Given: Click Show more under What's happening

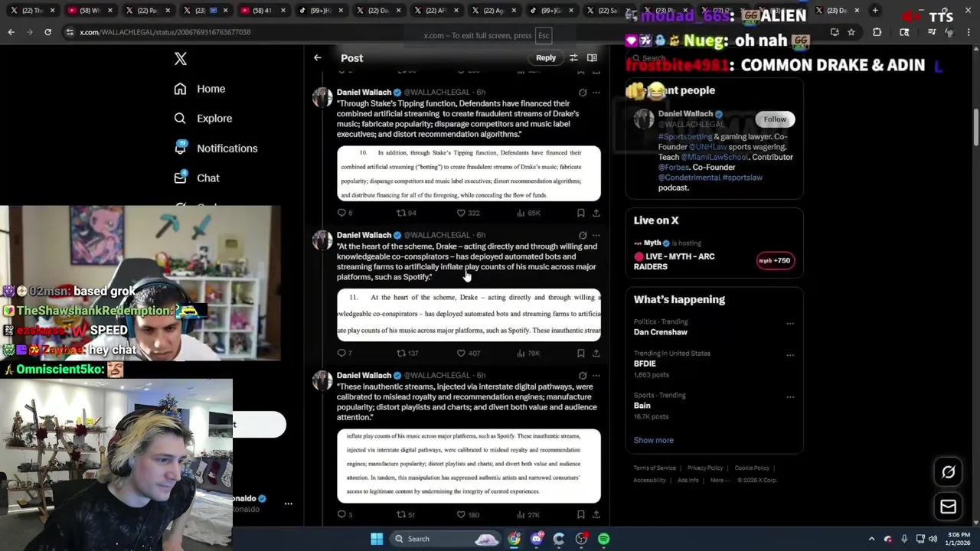Looking at the screenshot, I should (653, 440).
